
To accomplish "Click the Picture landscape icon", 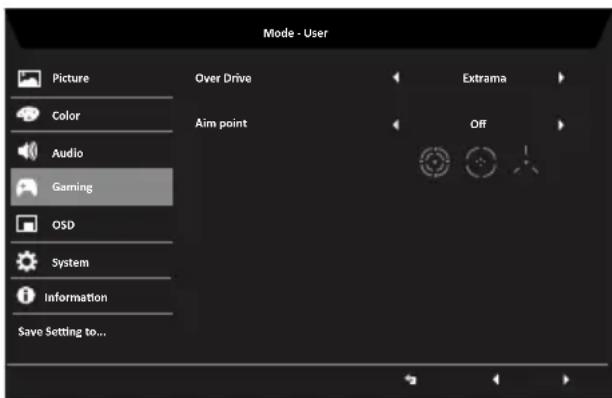I will point(29,78).
